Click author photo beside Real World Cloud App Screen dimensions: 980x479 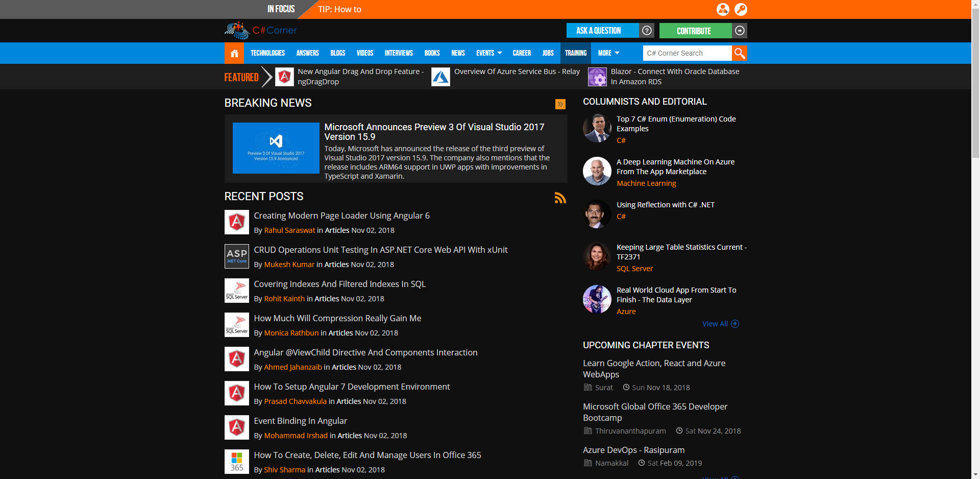click(x=597, y=299)
